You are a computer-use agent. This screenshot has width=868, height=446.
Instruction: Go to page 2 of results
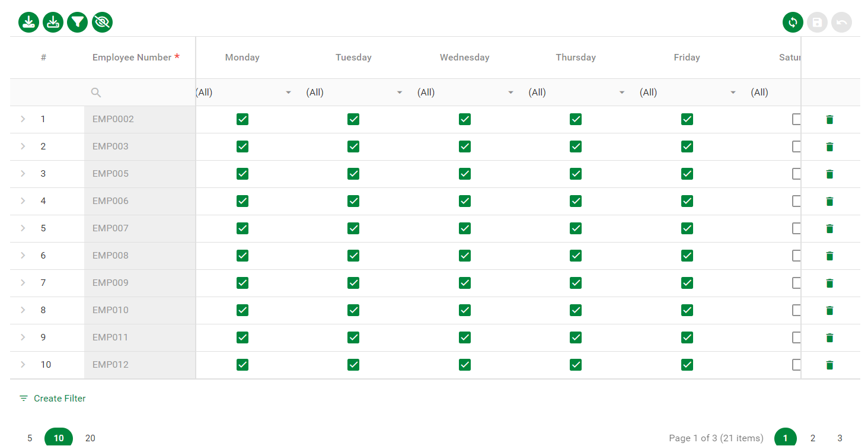coord(812,438)
